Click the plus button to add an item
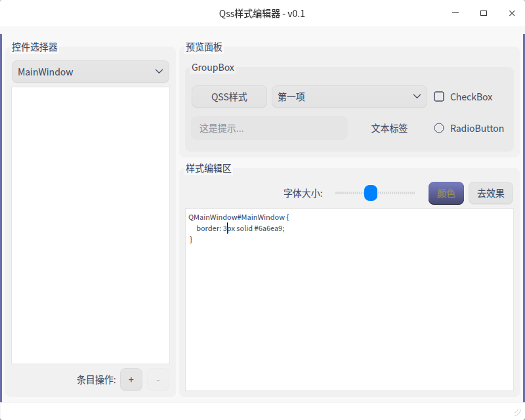The image size is (525, 420). pos(131,379)
